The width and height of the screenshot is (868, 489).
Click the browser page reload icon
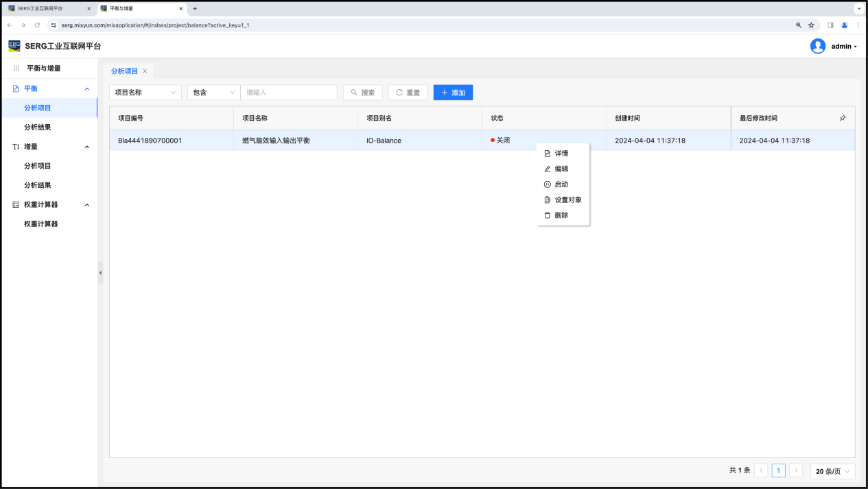coord(37,25)
